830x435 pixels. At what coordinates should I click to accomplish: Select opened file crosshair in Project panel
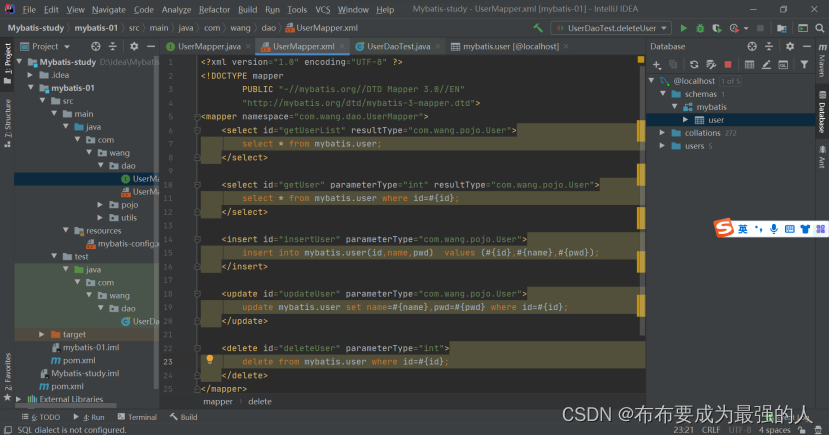coord(95,47)
